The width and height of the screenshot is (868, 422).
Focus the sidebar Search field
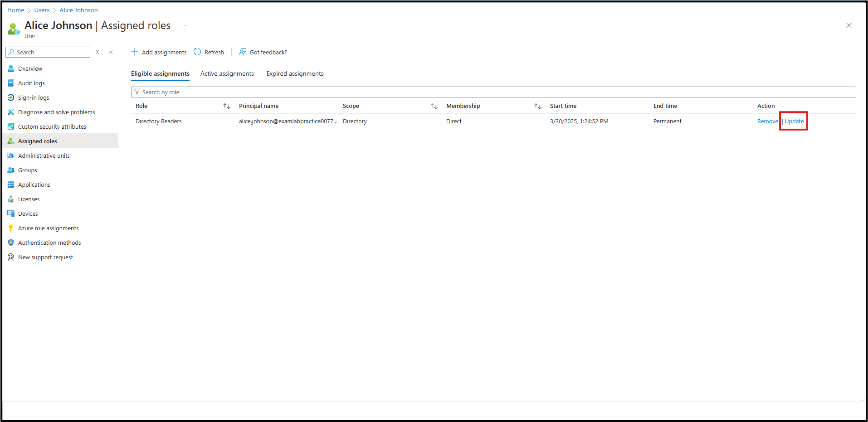click(x=48, y=52)
